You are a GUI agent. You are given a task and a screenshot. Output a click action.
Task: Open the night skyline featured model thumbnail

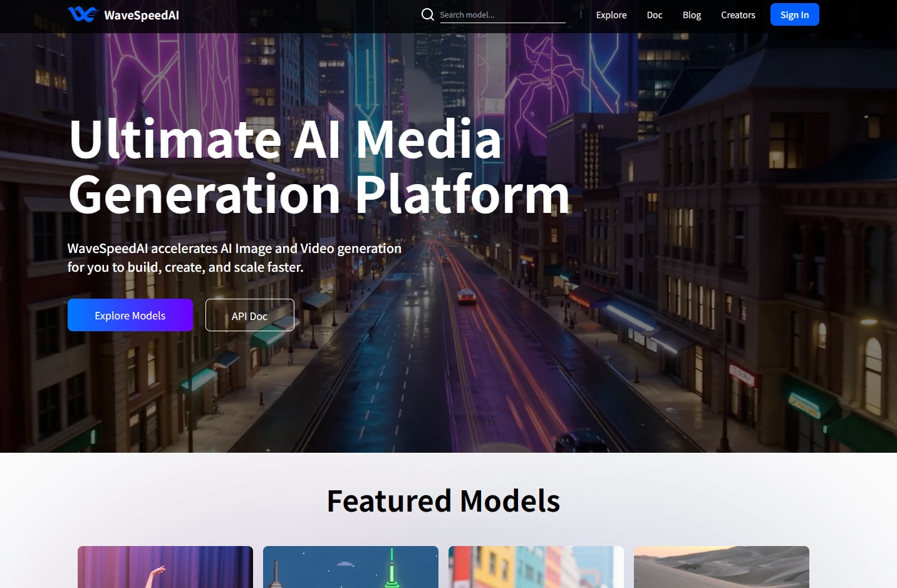pyautogui.click(x=351, y=567)
